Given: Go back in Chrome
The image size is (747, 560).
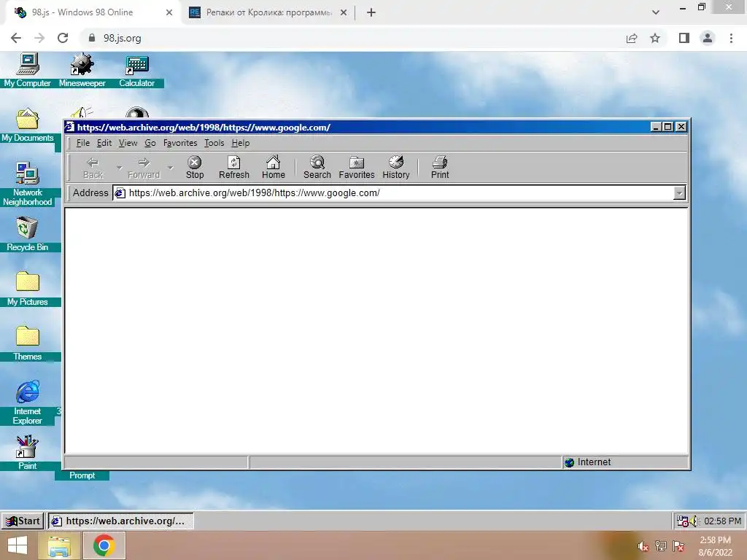Looking at the screenshot, I should [16, 38].
